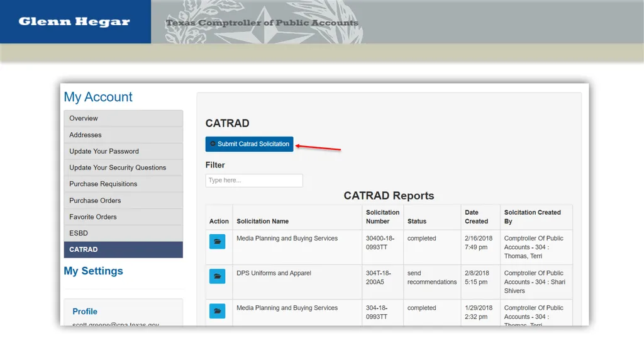Click the Status column header
The height and width of the screenshot is (362, 644).
(x=417, y=222)
